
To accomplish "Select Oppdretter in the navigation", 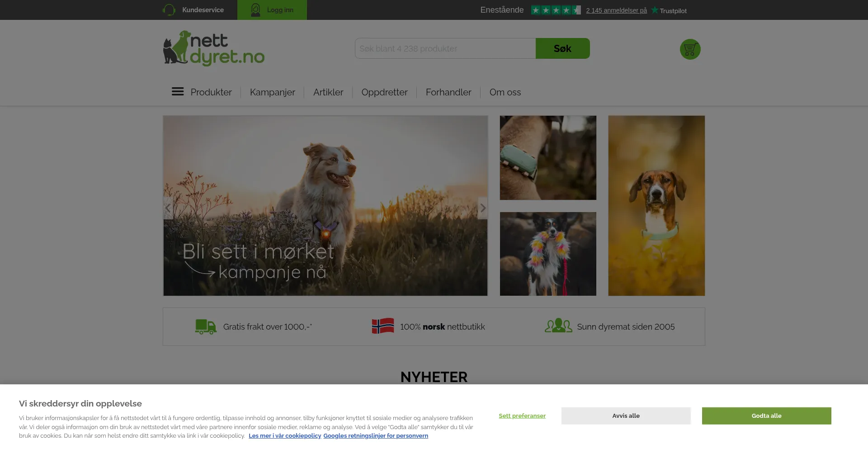I will [384, 92].
